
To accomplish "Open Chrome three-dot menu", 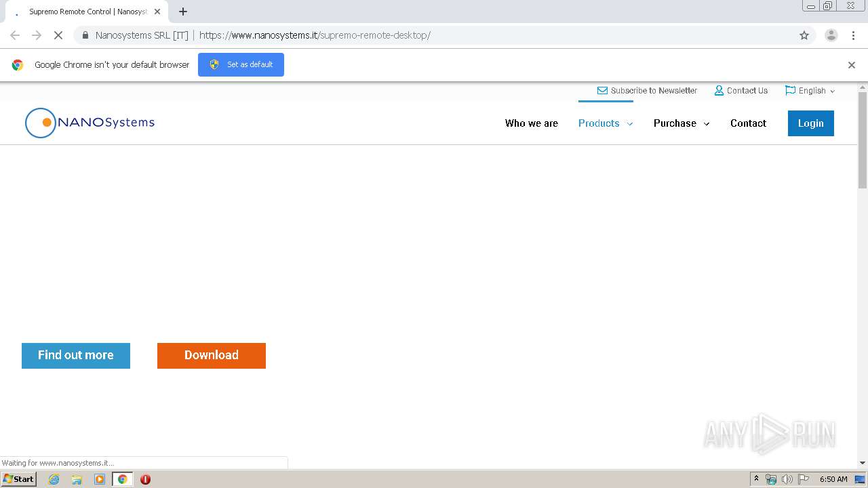I will (853, 35).
